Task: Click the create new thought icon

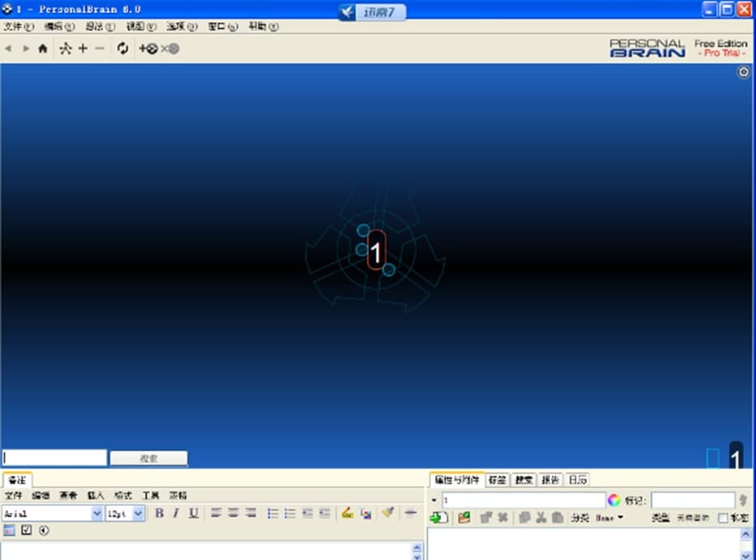Action: [x=148, y=49]
